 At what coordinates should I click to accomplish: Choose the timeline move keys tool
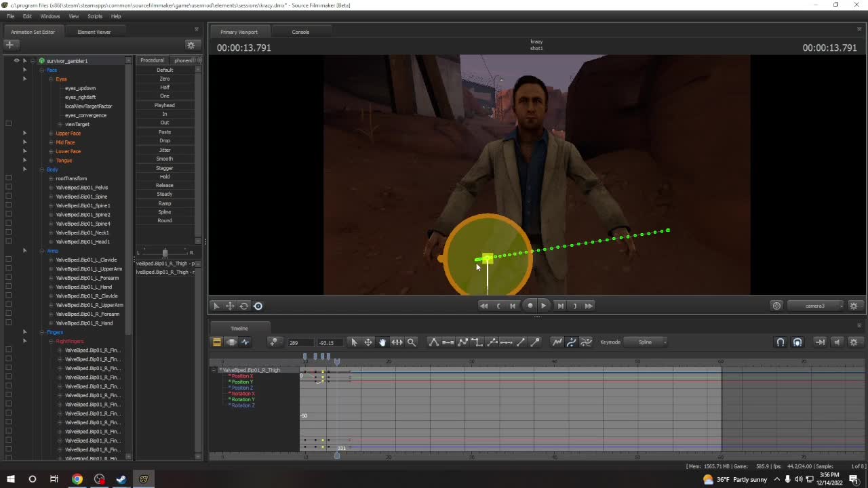pyautogui.click(x=368, y=342)
